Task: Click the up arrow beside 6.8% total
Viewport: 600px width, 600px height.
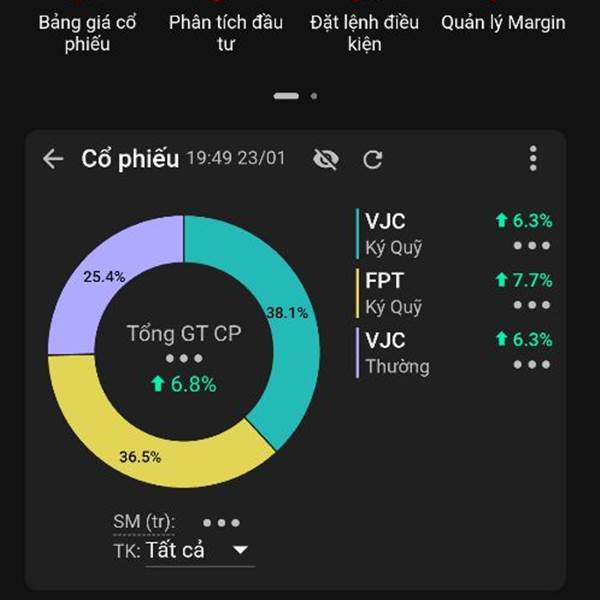Action: click(x=157, y=384)
